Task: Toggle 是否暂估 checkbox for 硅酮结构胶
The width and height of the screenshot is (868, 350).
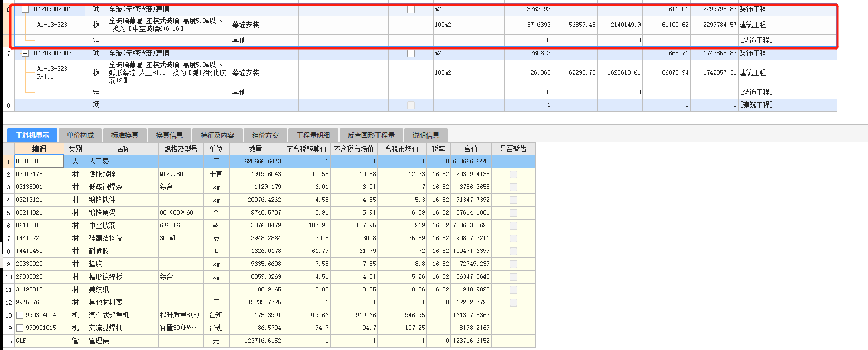Action: click(x=513, y=239)
